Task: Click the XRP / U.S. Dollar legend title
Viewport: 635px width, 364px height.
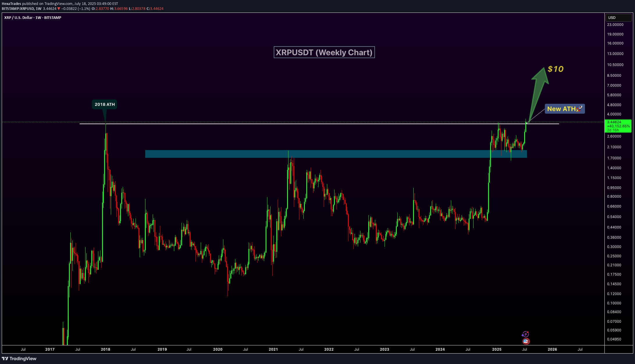Action: click(x=33, y=18)
